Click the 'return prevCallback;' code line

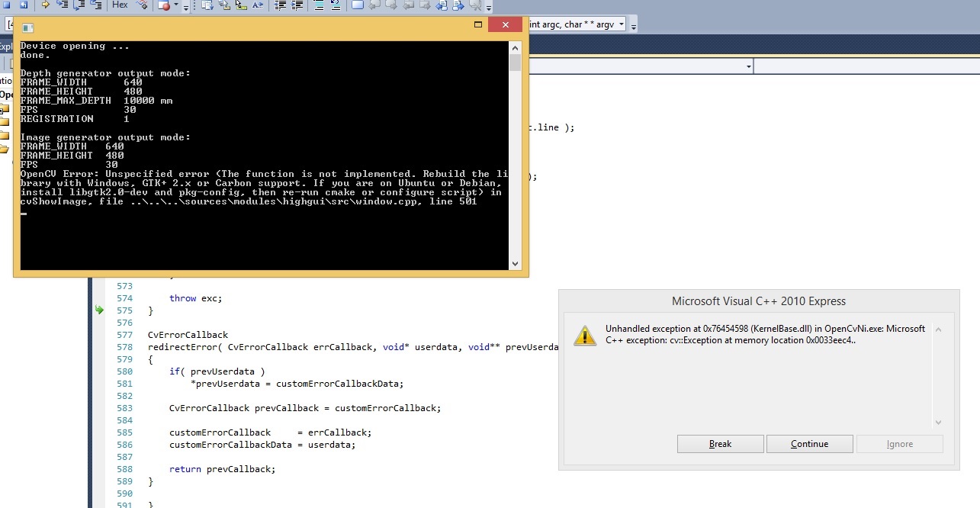point(222,469)
